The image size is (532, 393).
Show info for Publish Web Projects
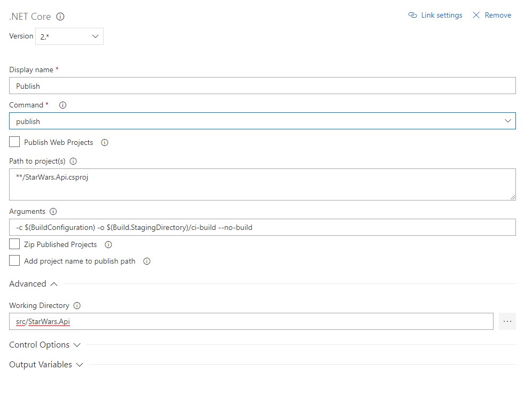click(105, 143)
